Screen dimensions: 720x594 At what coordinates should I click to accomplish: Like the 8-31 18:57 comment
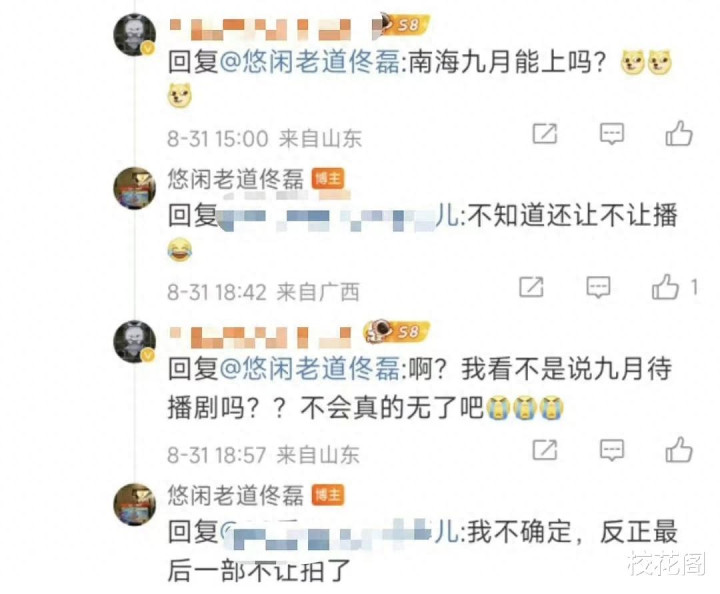679,449
